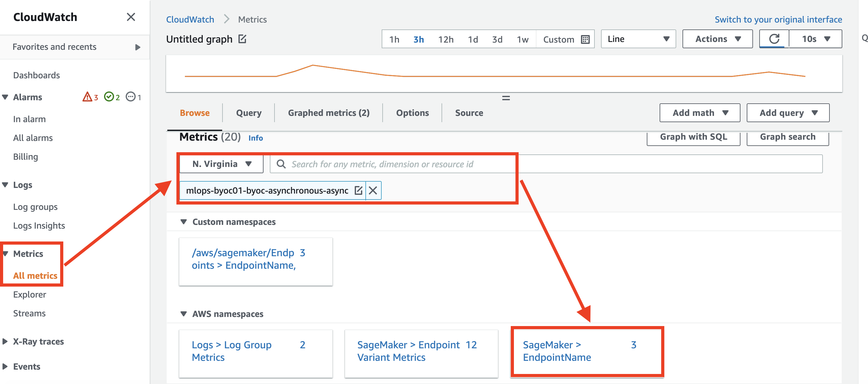Open In alarm in the sidebar
This screenshot has height=384, width=868.
point(29,119)
